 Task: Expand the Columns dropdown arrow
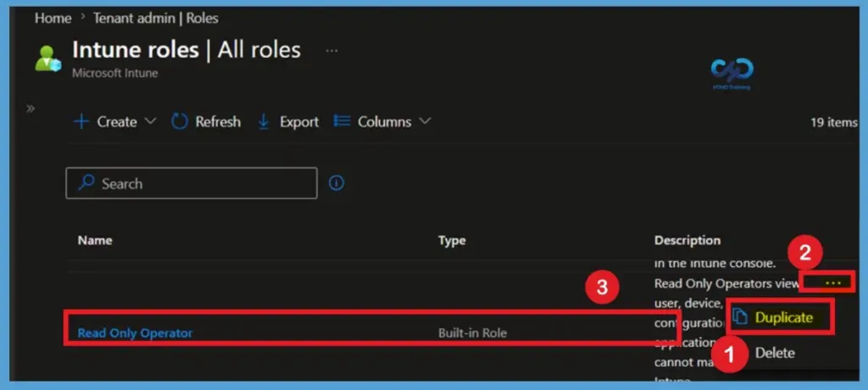pyautogui.click(x=425, y=121)
